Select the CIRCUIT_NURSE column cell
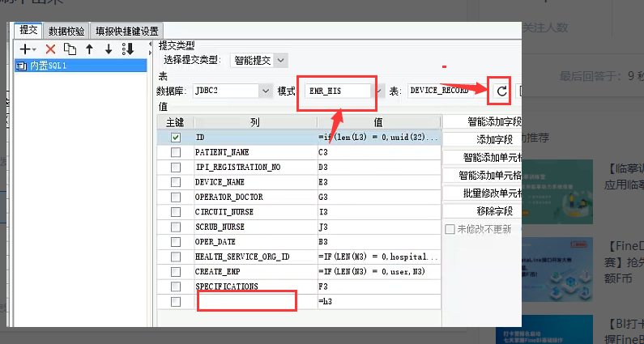This screenshot has height=344, width=644. [x=255, y=212]
